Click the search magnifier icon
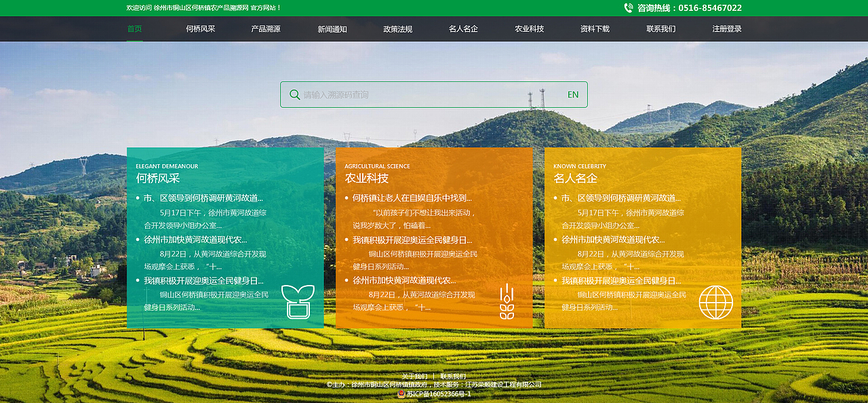868x403 pixels. click(x=294, y=94)
